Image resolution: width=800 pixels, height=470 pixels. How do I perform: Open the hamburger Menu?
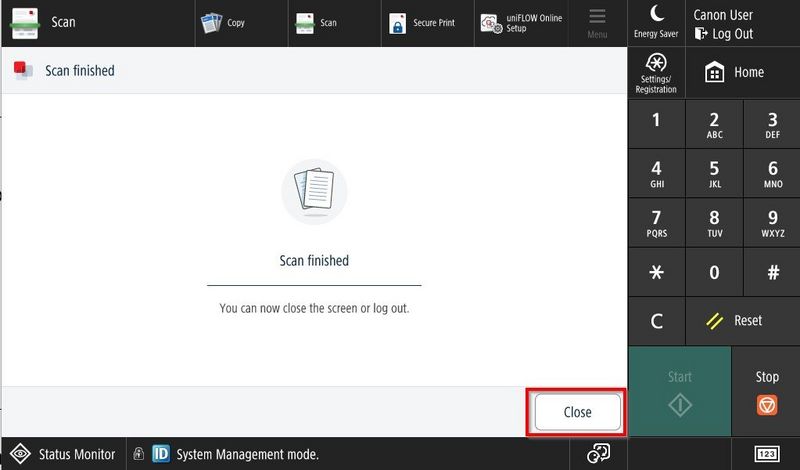tap(597, 22)
